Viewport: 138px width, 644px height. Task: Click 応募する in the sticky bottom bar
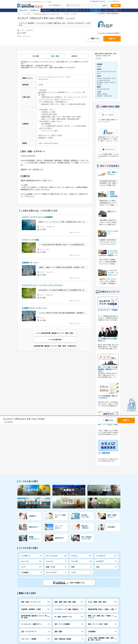(126, 420)
